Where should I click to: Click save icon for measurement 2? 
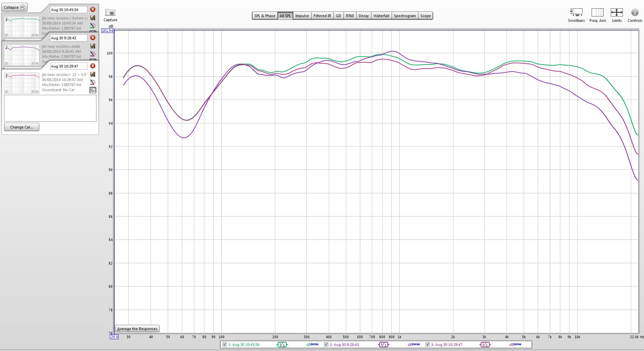pyautogui.click(x=93, y=46)
